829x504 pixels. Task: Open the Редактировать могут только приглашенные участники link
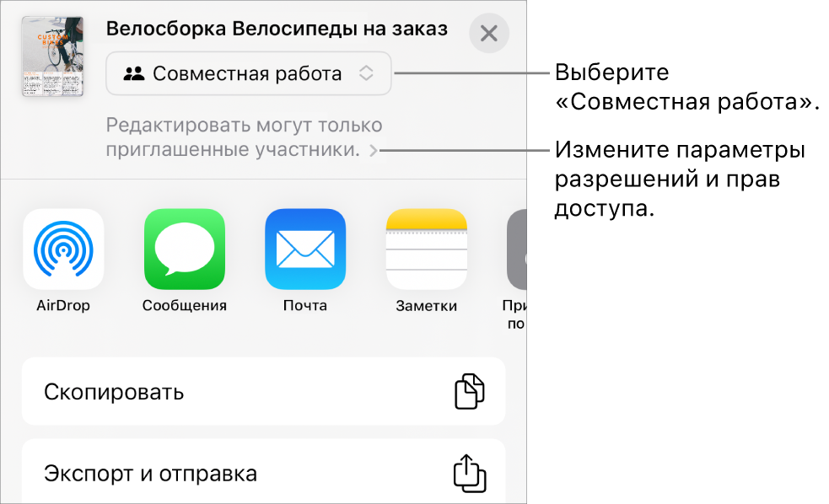(x=244, y=139)
